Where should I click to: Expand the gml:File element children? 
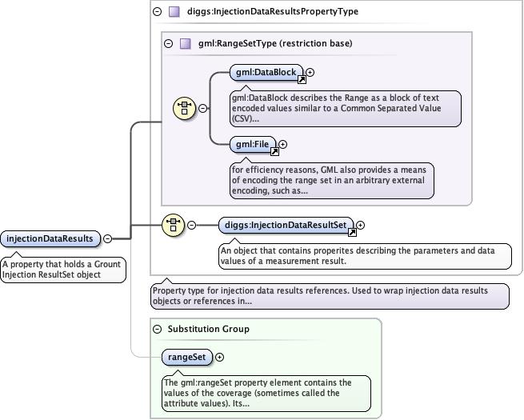[x=282, y=145]
